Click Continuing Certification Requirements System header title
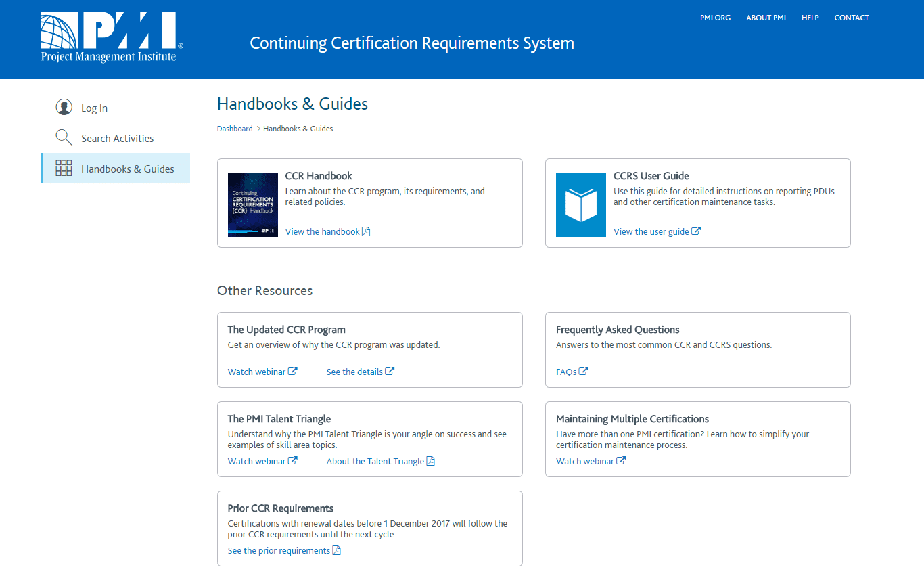The height and width of the screenshot is (580, 924). [412, 43]
